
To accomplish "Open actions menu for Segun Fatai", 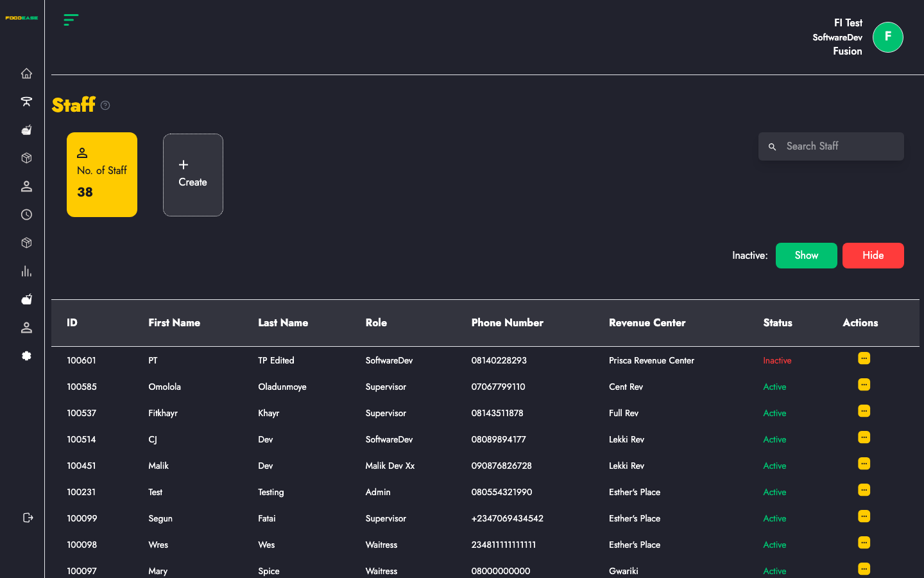I will [x=864, y=516].
